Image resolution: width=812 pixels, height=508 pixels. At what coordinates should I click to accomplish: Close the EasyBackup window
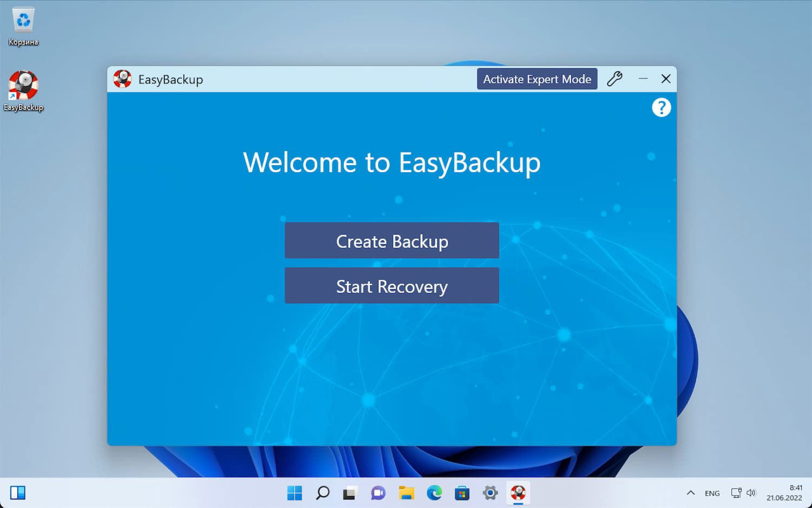click(x=666, y=79)
